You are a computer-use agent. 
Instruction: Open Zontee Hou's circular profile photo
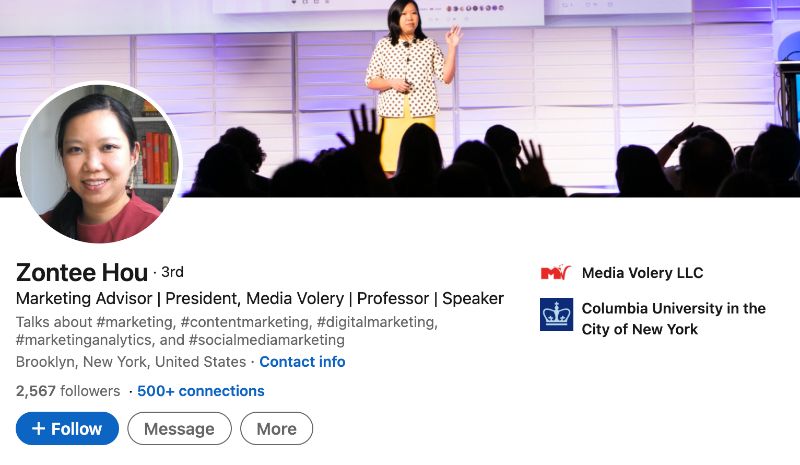click(99, 162)
